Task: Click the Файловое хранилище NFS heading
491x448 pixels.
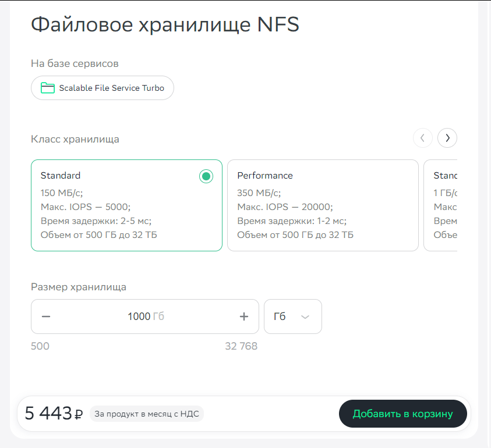Action: coord(165,25)
